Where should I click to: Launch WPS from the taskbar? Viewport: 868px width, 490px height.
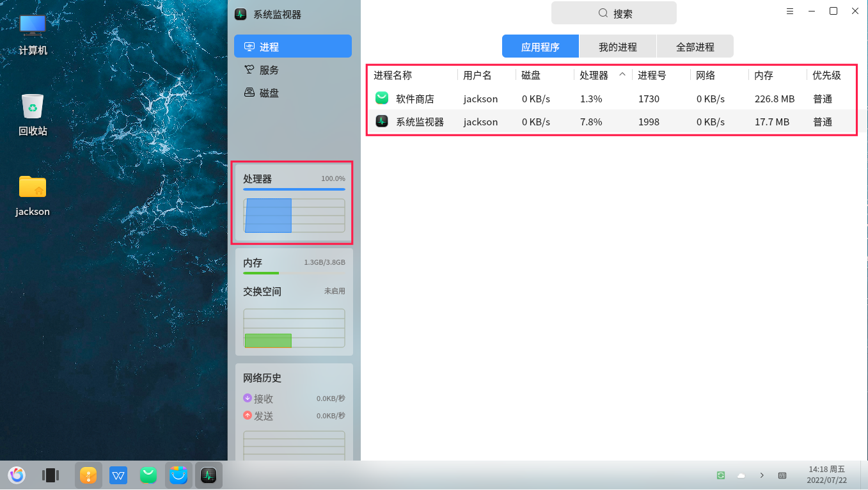pos(118,475)
